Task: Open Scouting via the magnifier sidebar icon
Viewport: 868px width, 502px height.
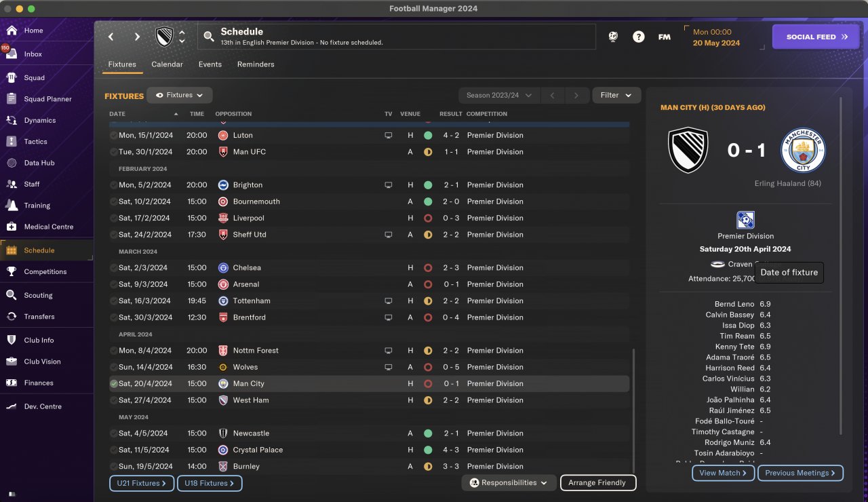Action: click(x=12, y=295)
